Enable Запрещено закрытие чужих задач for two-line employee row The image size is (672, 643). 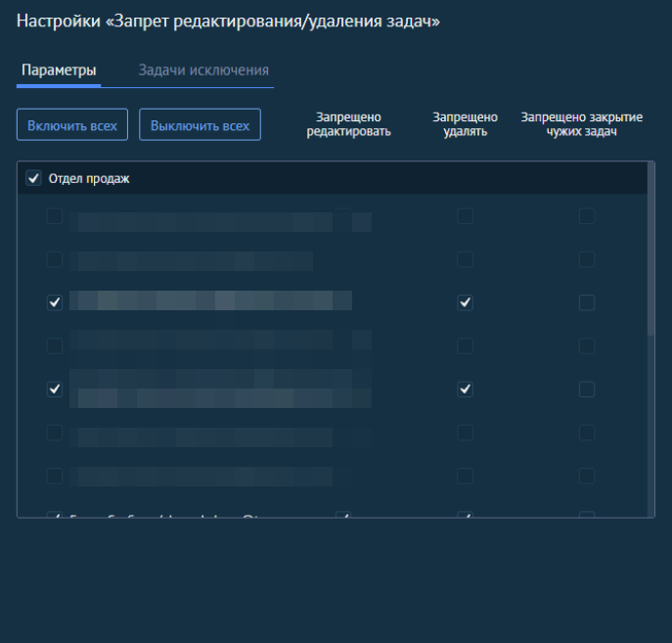(x=587, y=390)
